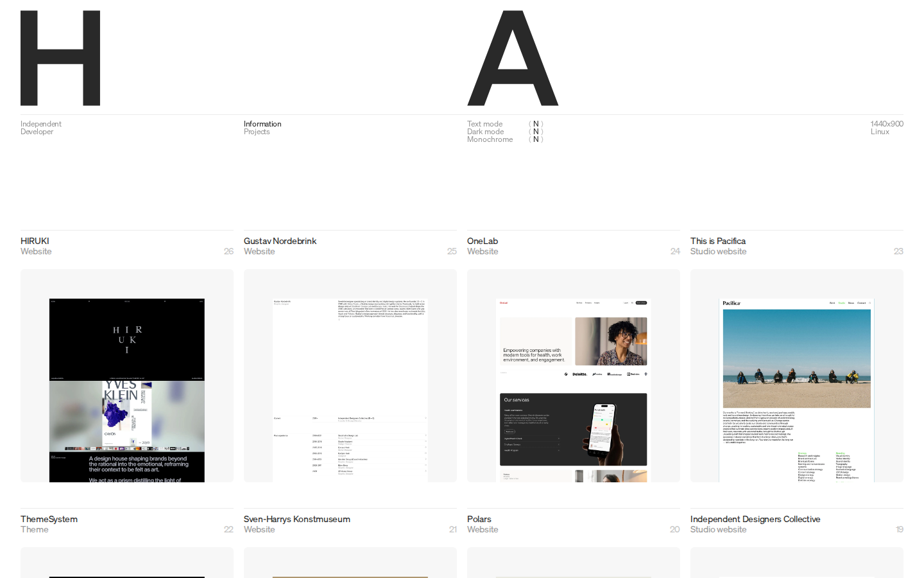Click project number 21 beside Sven-Harrys Konstmuseum
The height and width of the screenshot is (578, 924).
click(x=453, y=529)
